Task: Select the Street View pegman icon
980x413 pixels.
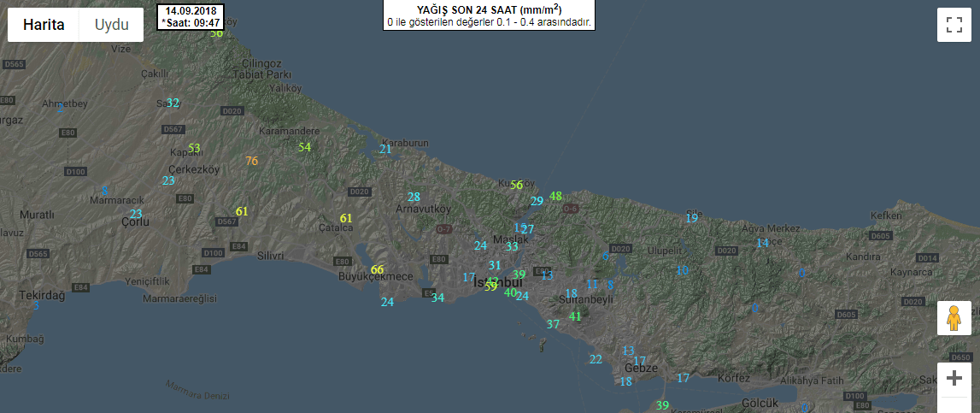Action: [954, 318]
